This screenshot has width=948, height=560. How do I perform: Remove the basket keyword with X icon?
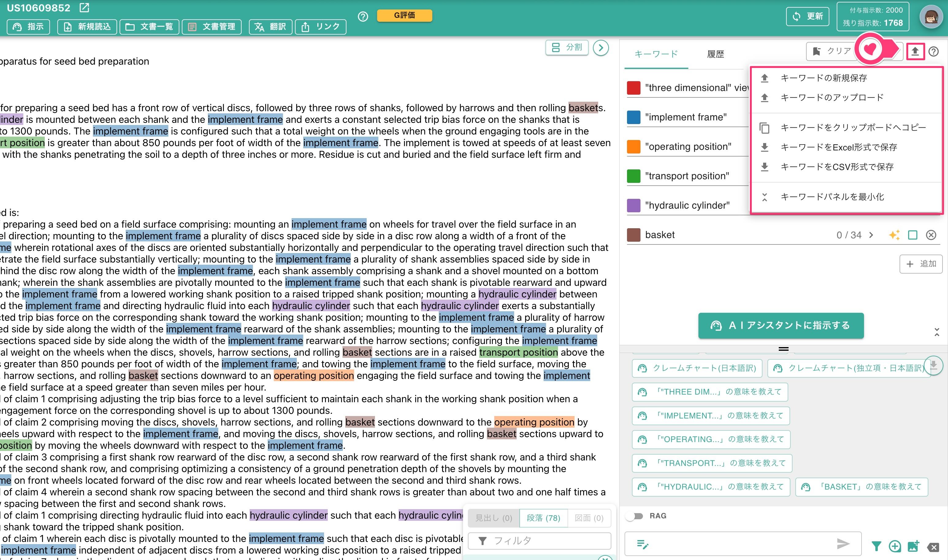tap(931, 235)
